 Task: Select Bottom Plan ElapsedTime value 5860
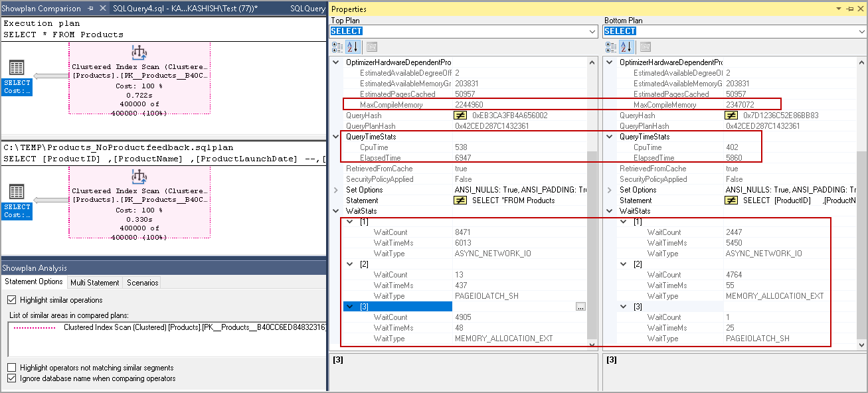735,158
